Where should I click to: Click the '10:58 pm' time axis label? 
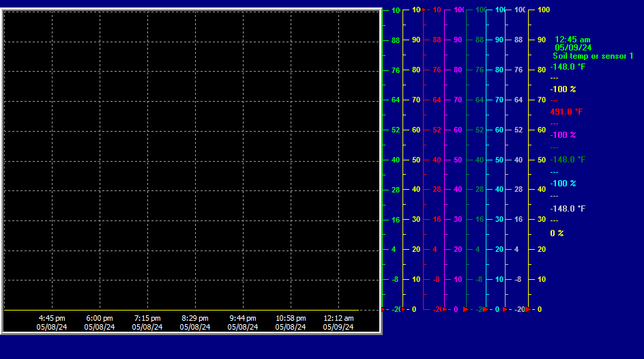tap(291, 318)
